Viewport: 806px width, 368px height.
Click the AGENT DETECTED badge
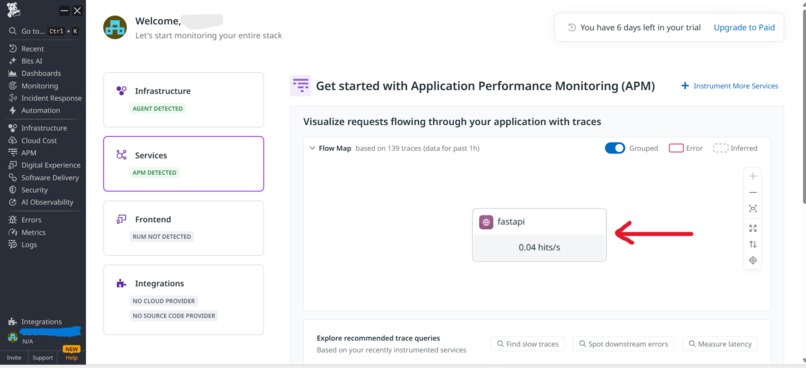pyautogui.click(x=157, y=108)
